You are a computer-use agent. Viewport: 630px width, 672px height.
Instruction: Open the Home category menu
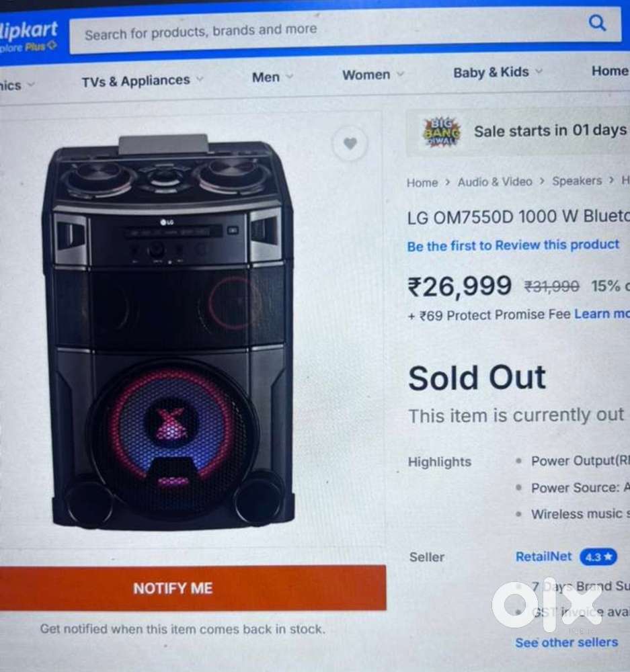point(610,71)
